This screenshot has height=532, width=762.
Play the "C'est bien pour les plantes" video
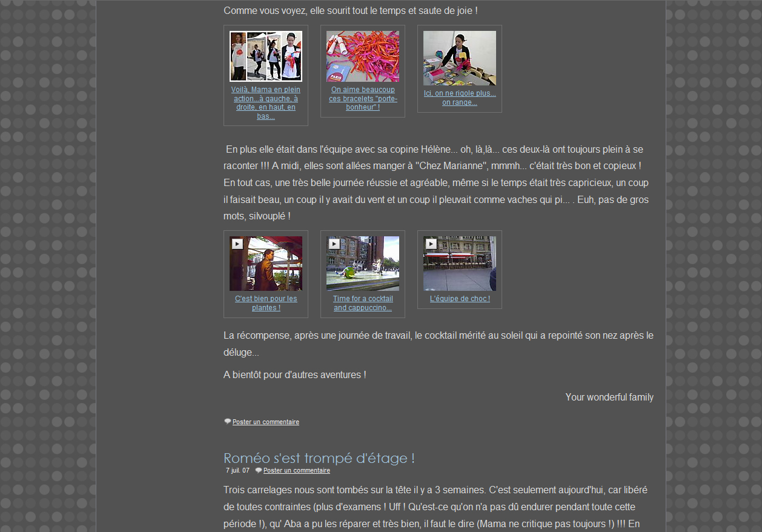[237, 244]
